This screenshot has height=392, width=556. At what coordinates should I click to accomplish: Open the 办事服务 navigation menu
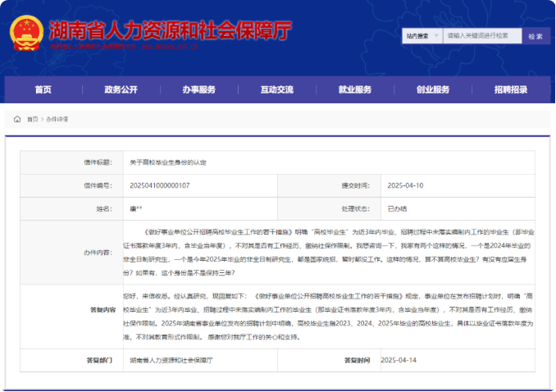(x=199, y=89)
